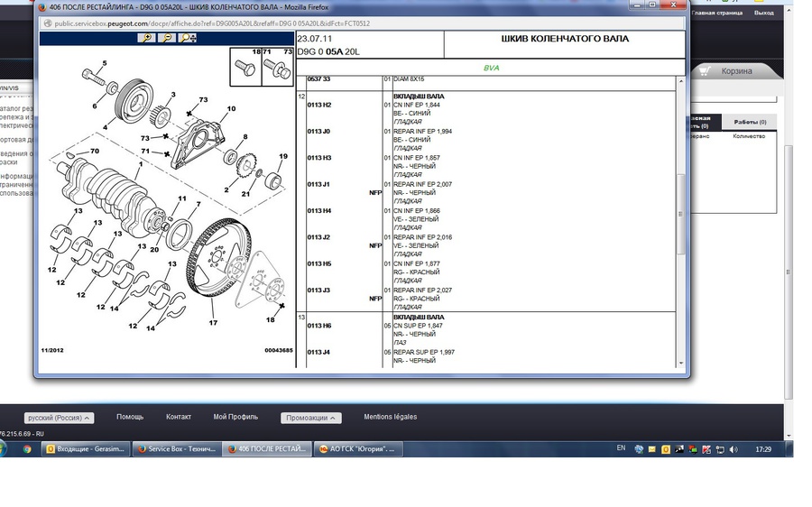Click the parts list scrollbar thumb
812x507 pixels.
point(680,214)
